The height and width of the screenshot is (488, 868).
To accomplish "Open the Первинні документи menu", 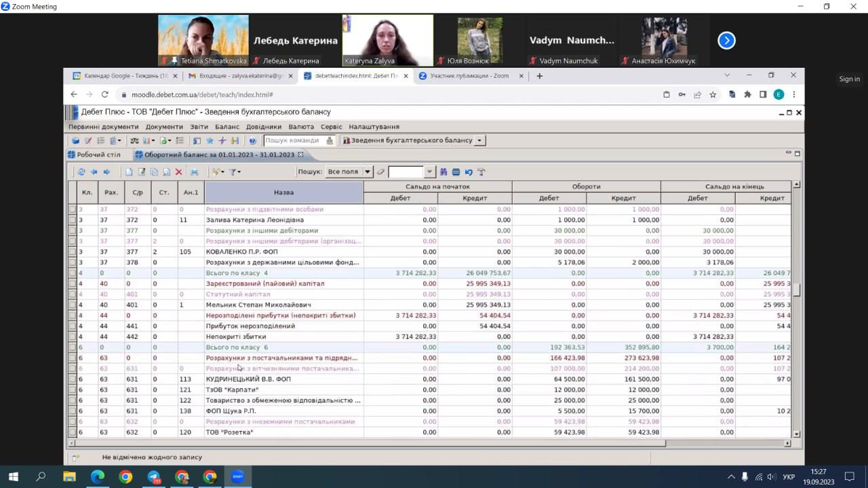I will point(103,127).
